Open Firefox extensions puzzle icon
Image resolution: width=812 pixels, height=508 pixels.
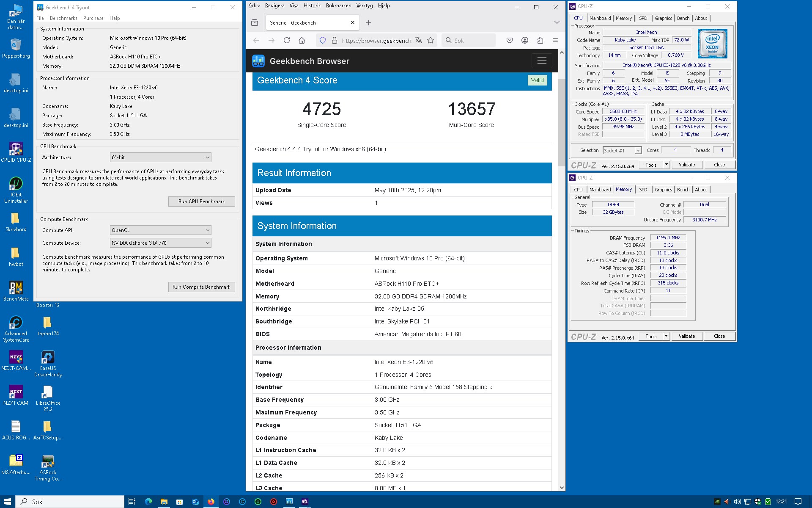click(x=540, y=40)
